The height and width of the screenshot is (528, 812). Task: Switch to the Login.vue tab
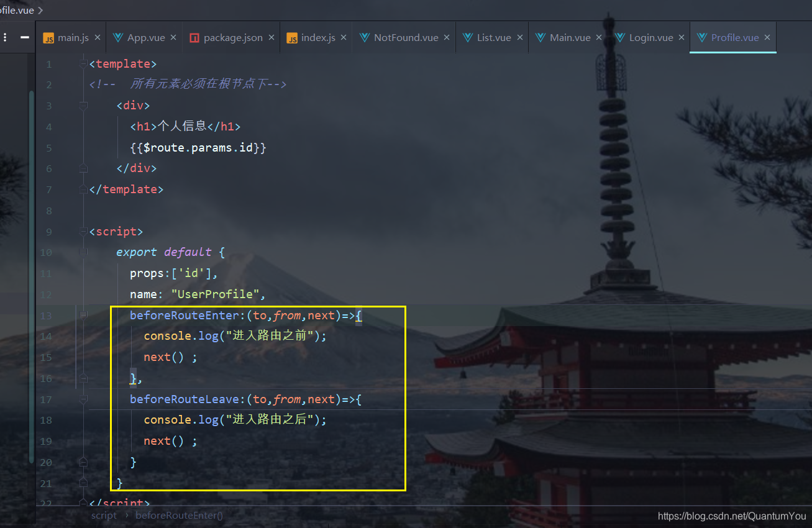click(x=649, y=38)
